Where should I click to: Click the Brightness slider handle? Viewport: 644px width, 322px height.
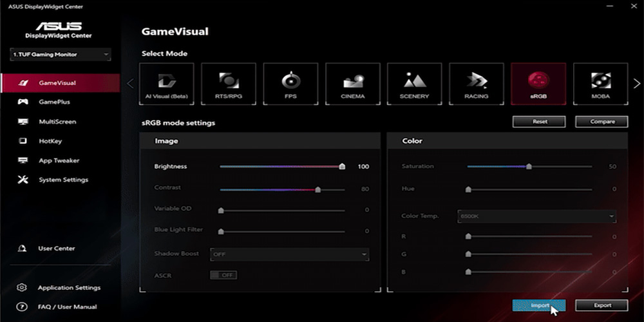[x=342, y=166]
